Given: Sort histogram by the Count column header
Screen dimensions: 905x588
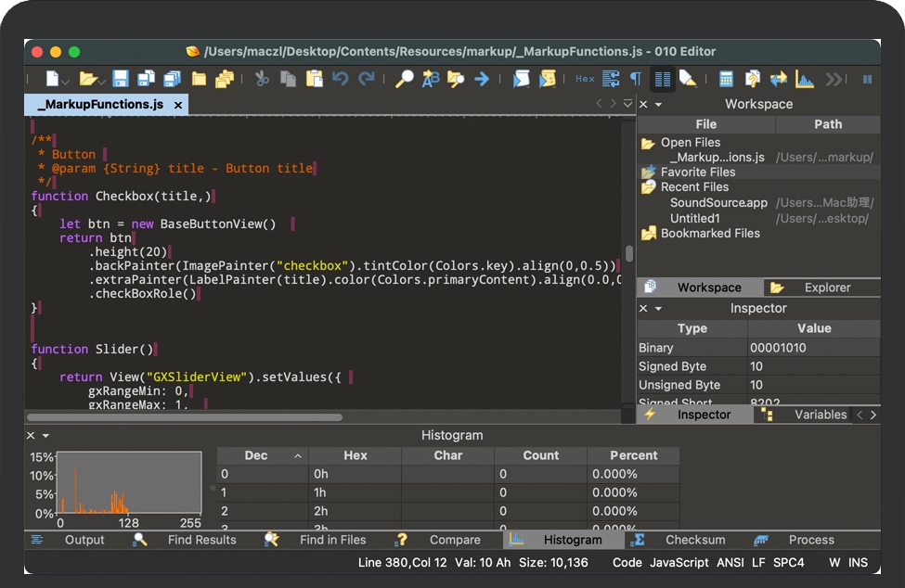Looking at the screenshot, I should pyautogui.click(x=540, y=455).
